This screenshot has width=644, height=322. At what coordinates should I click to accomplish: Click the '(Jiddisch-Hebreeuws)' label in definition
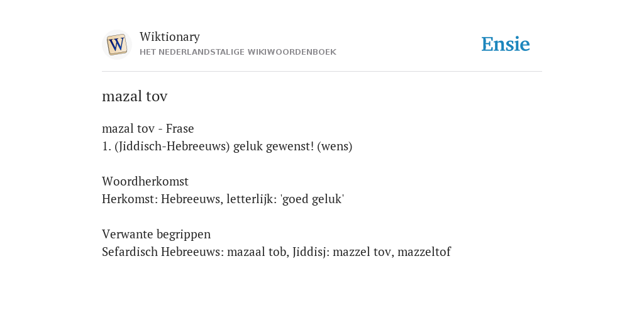click(x=172, y=147)
